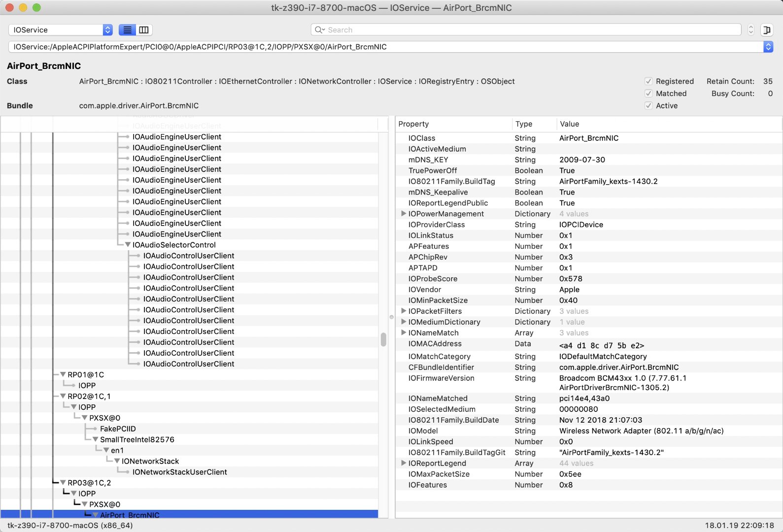The width and height of the screenshot is (783, 532).
Task: Click the status bar timestamp
Action: coord(739,526)
